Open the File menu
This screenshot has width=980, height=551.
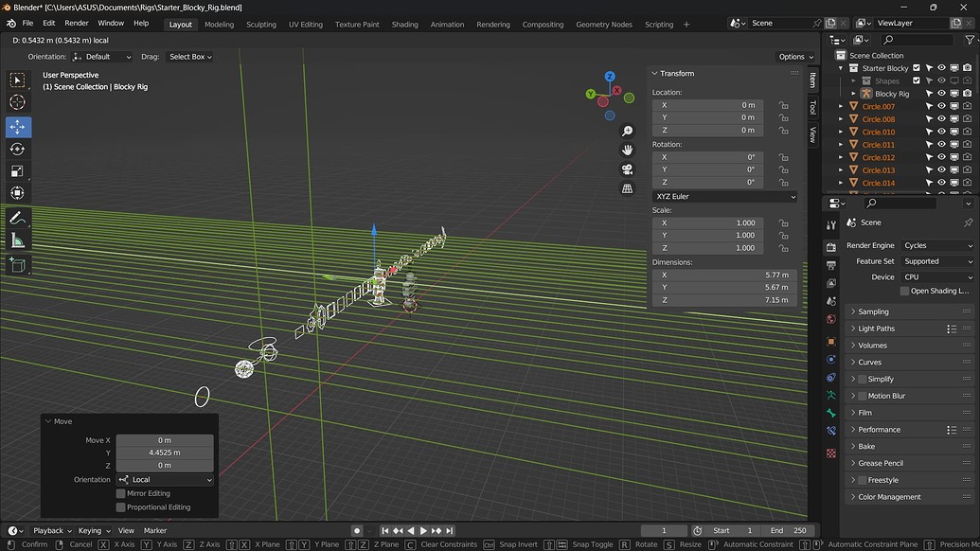pos(27,23)
